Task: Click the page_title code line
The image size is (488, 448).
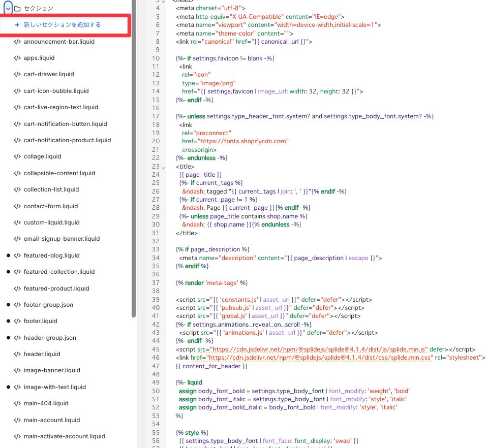Action: click(200, 175)
